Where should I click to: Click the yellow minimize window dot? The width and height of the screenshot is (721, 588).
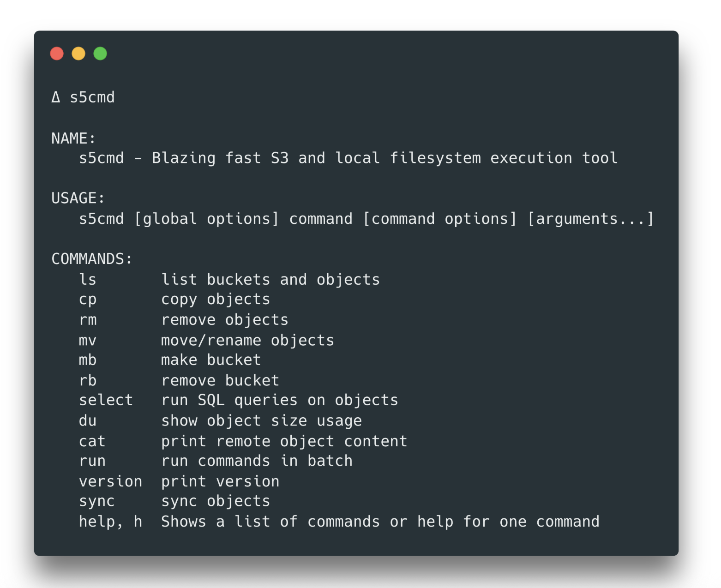tap(78, 54)
